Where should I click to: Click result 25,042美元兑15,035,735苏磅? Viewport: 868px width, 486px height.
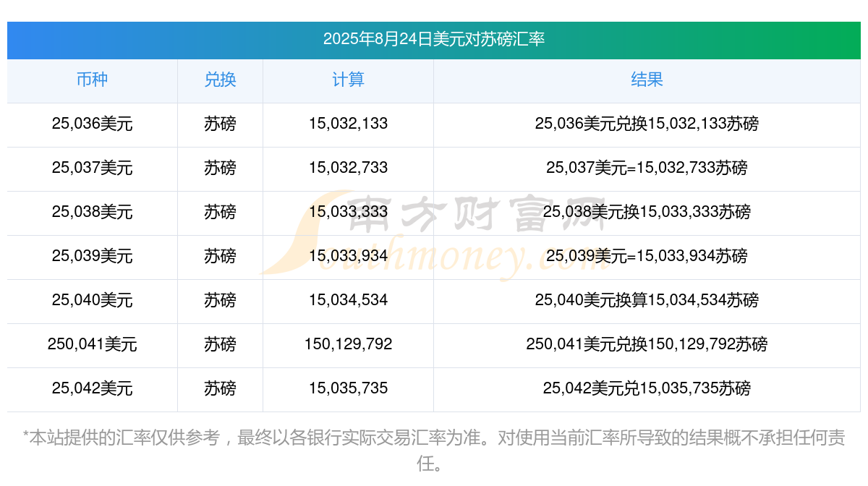647,388
